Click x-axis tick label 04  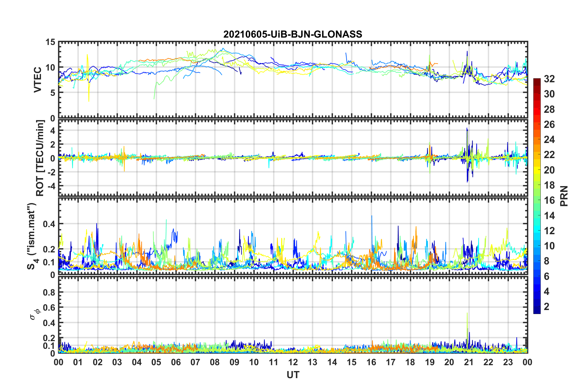coord(137,362)
